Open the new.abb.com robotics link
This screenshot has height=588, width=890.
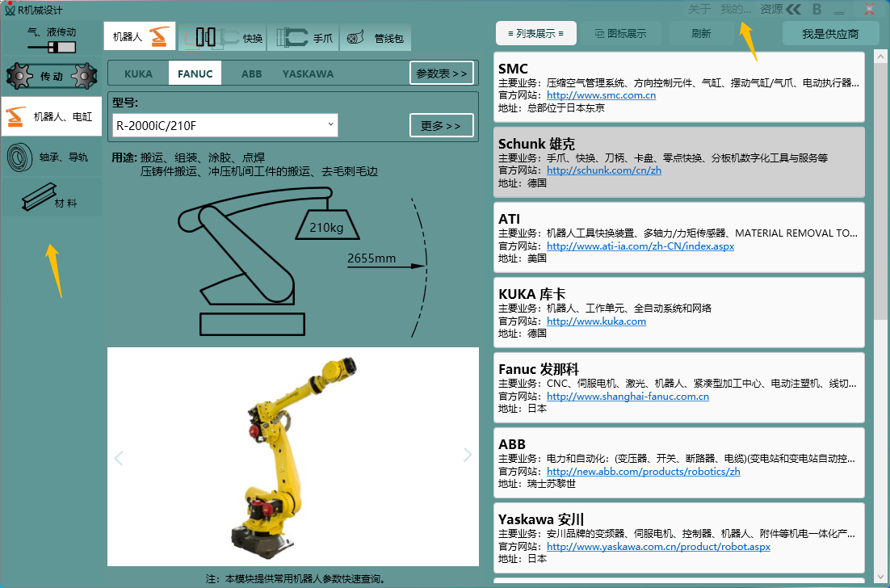(x=643, y=471)
